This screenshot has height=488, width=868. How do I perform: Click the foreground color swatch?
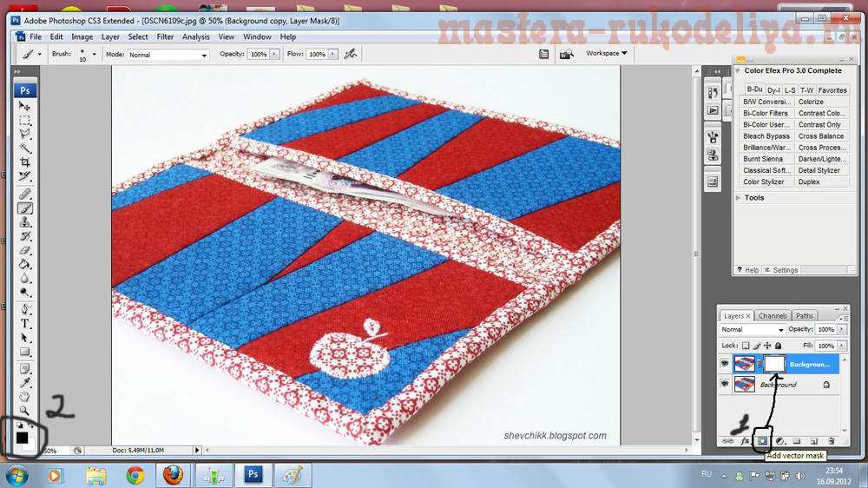click(x=22, y=438)
